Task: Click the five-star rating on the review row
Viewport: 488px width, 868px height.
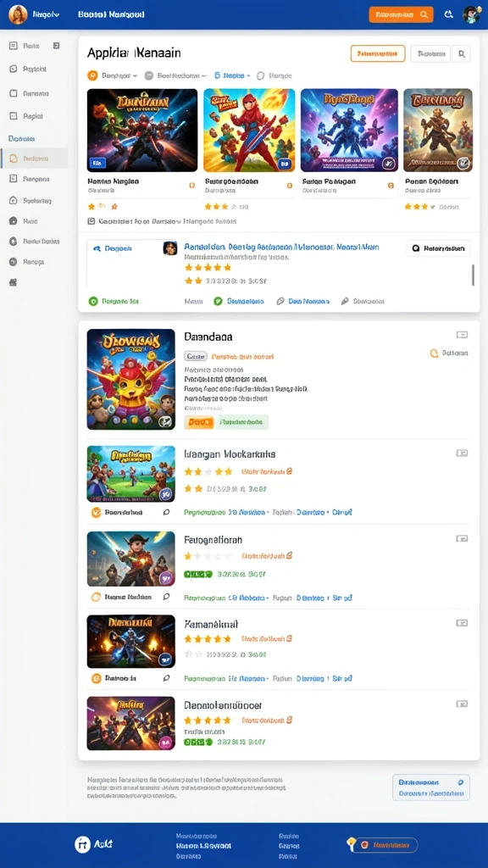Action: [208, 267]
